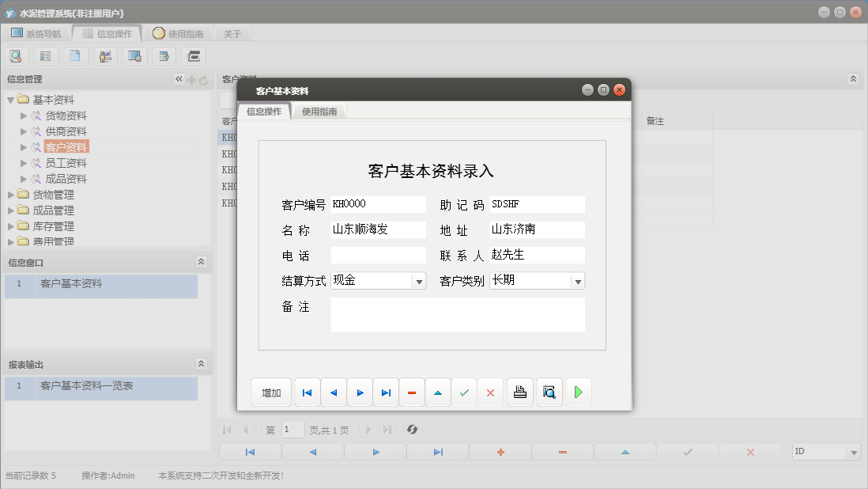
Task: Cancel editing with the red X icon
Action: coord(490,392)
